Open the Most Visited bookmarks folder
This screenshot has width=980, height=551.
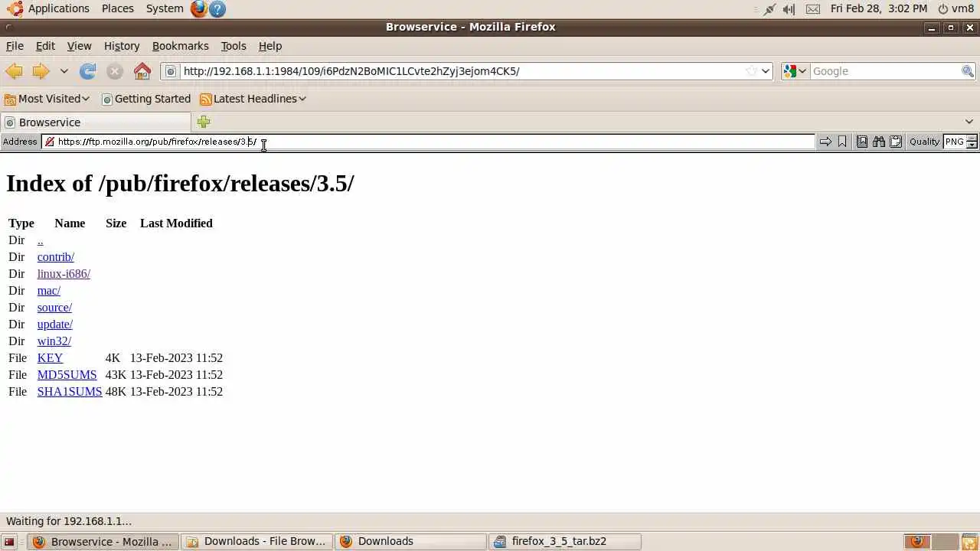[47, 99]
